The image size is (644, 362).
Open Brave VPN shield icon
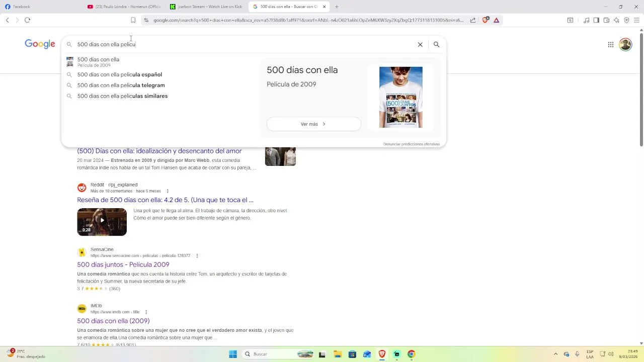coord(626,20)
